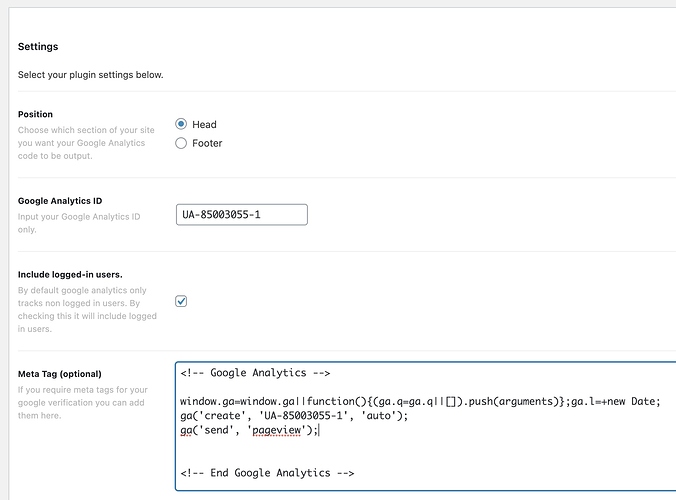The height and width of the screenshot is (500, 676).
Task: Click the 'By default google analytics only' description
Action: 87,309
